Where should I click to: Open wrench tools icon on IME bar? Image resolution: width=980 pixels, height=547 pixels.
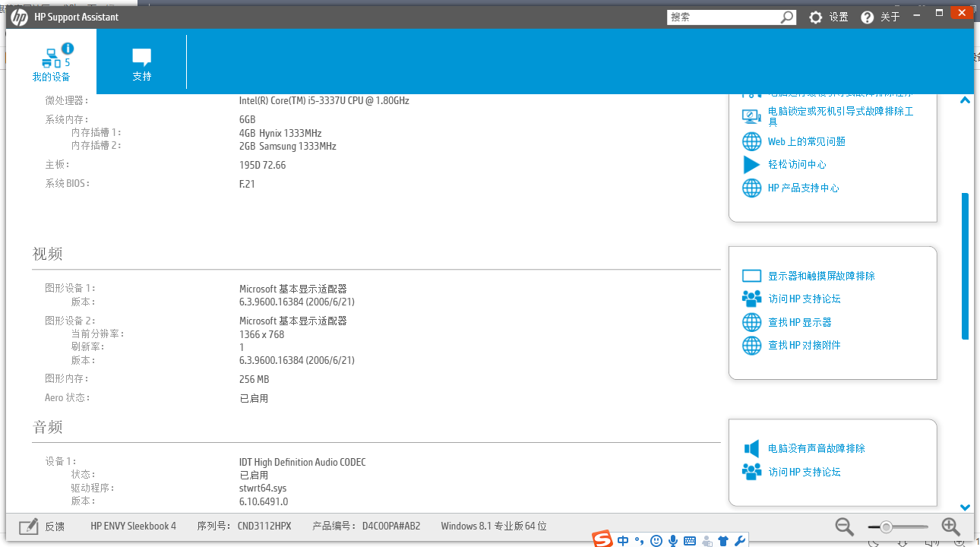(x=739, y=541)
